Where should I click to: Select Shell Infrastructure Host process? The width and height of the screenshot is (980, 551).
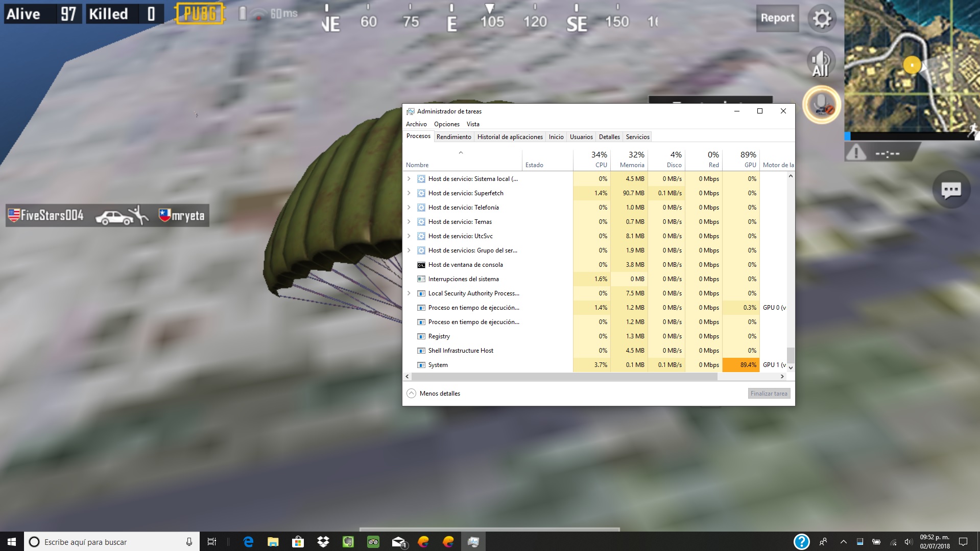coord(595,351)
